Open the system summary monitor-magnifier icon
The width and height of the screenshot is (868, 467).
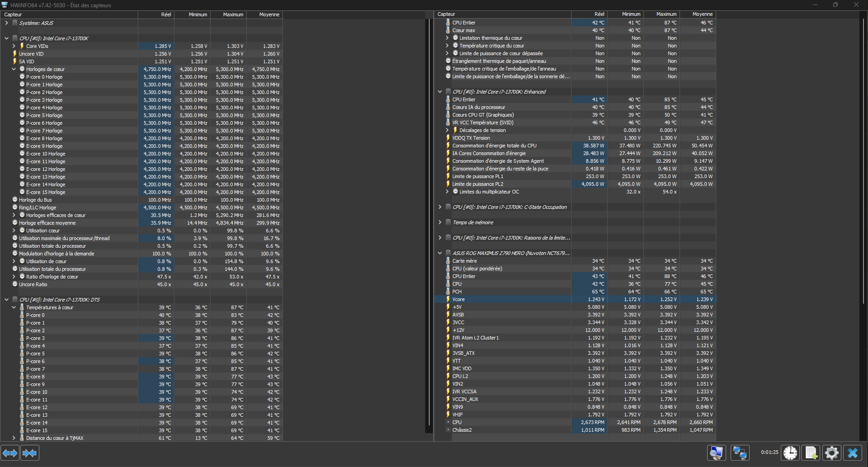(x=717, y=453)
